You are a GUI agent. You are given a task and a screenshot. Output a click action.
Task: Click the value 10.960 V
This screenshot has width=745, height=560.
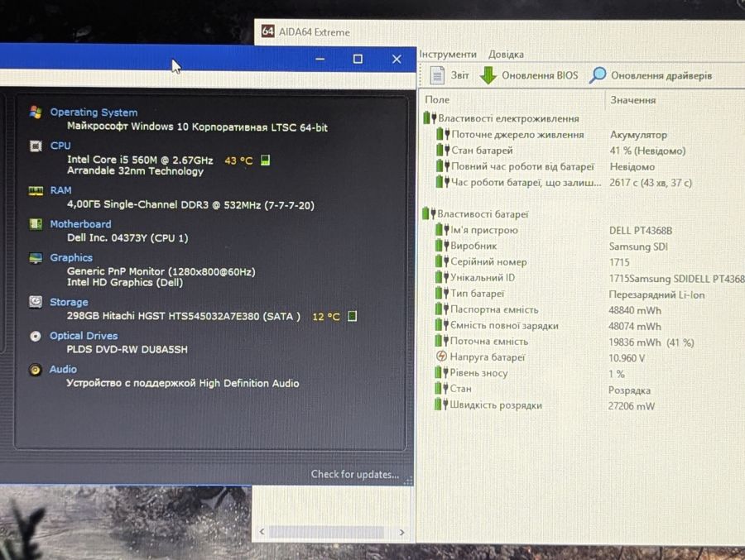click(627, 357)
